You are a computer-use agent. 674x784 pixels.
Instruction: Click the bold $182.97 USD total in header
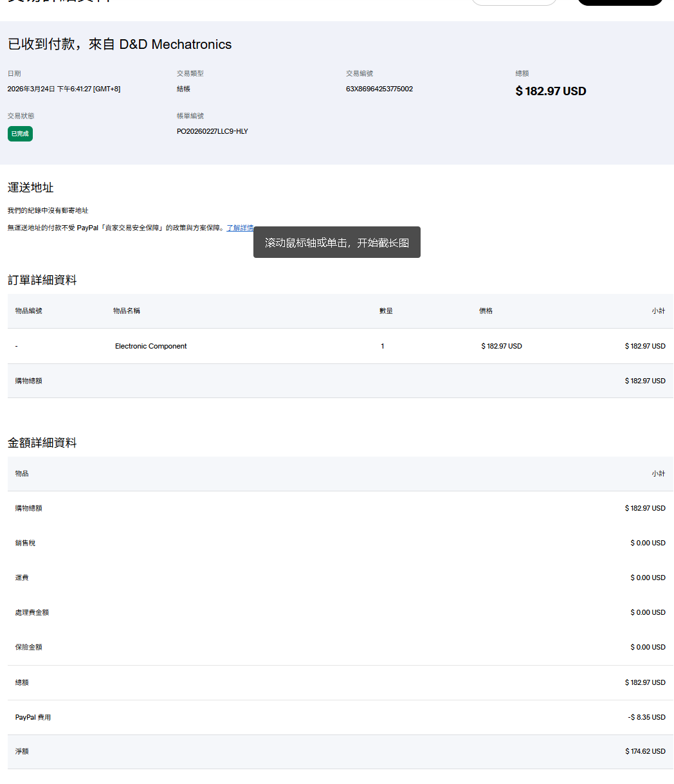click(551, 91)
